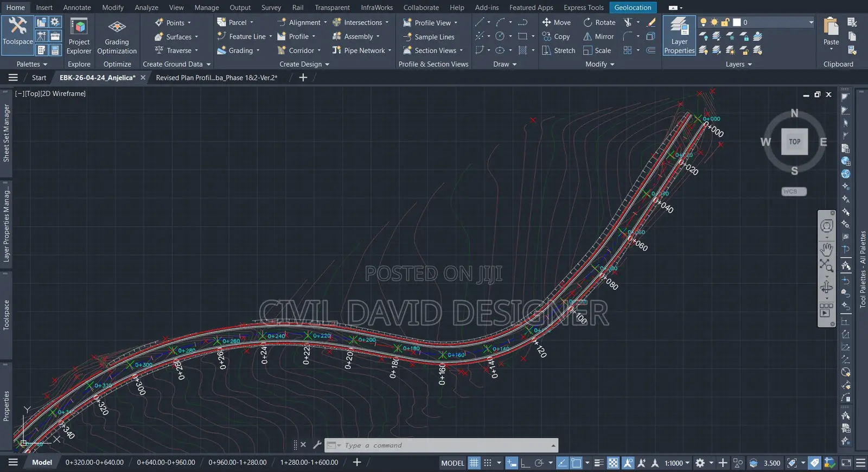The height and width of the screenshot is (472, 868).
Task: Open the 1:1000 annotation scale dropdown
Action: coord(677,463)
